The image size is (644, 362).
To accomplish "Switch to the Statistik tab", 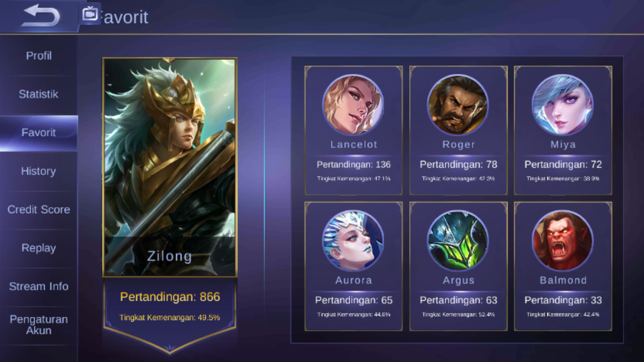I will pyautogui.click(x=39, y=94).
